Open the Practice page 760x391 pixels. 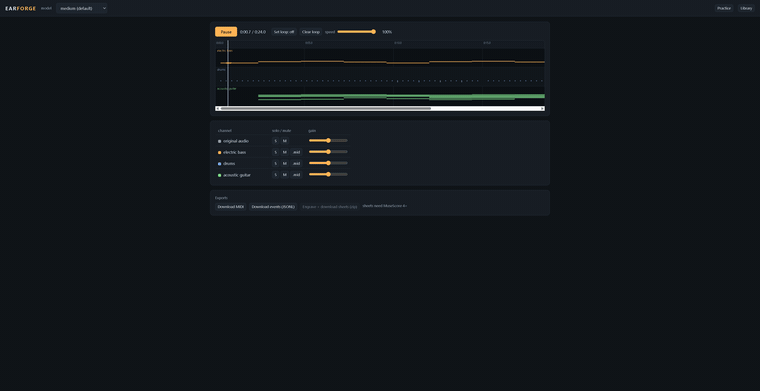click(x=724, y=8)
